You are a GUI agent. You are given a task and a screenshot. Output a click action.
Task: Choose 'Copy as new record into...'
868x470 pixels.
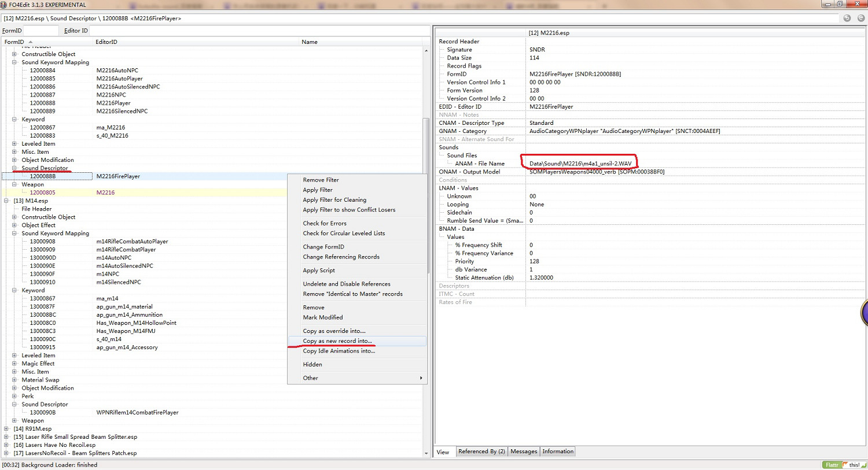(x=337, y=341)
